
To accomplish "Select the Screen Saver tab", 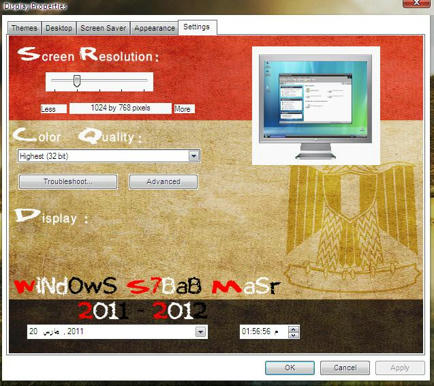I will (103, 28).
